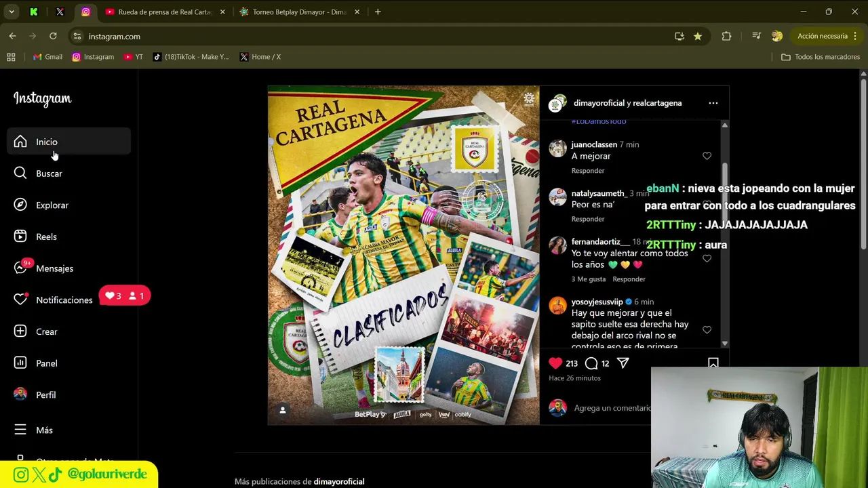This screenshot has width=868, height=488.
Task: Open Chrome three-dot menu
Action: [854, 36]
